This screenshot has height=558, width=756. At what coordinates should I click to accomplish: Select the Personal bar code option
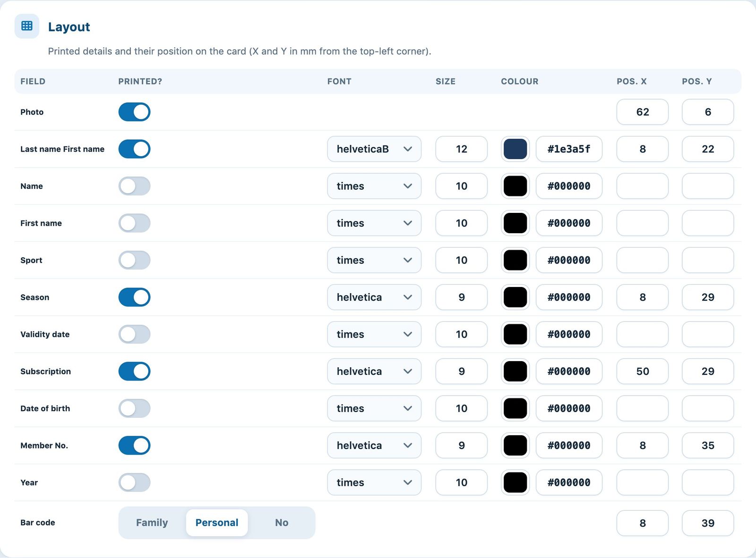click(x=217, y=523)
